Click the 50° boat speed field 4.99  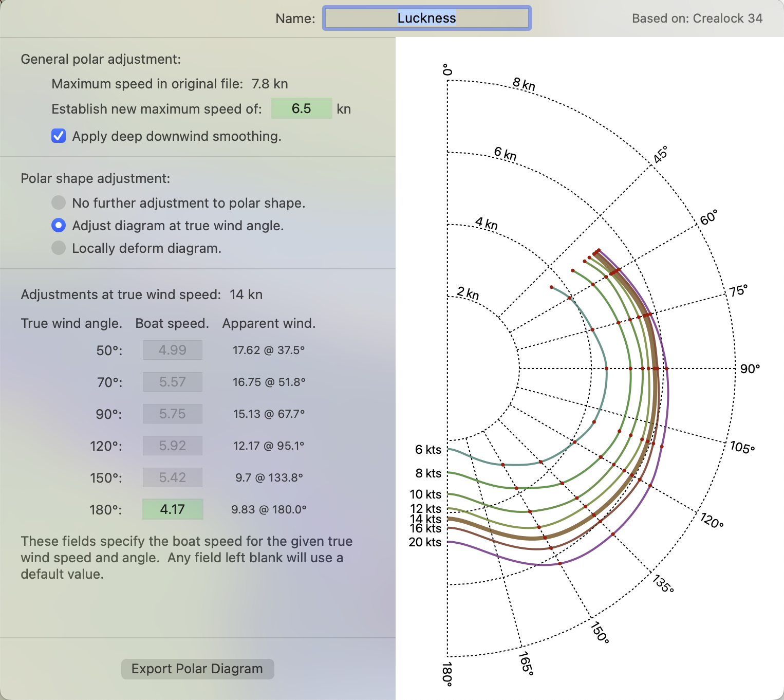point(173,350)
